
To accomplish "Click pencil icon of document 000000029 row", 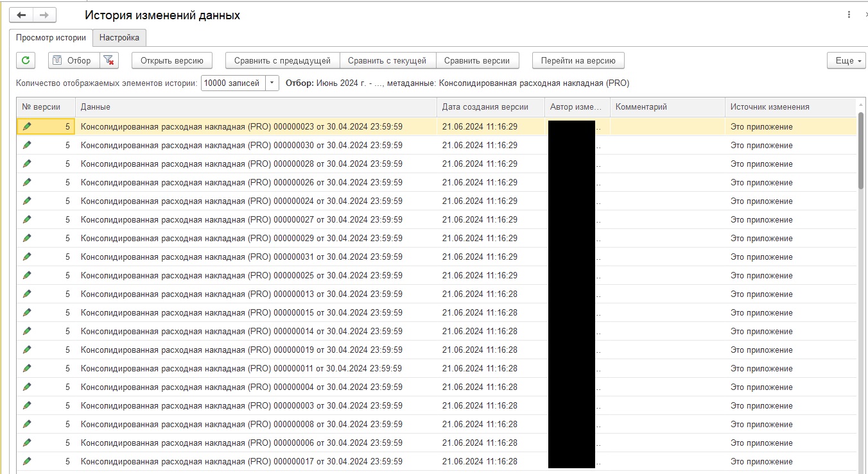I will tap(27, 238).
